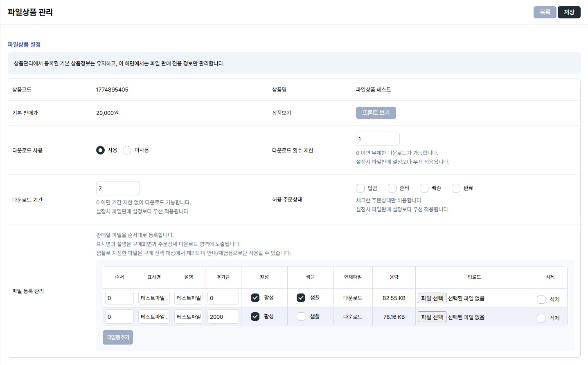Click the 저장 save button
Screen dimensions: 588x365
click(x=569, y=12)
